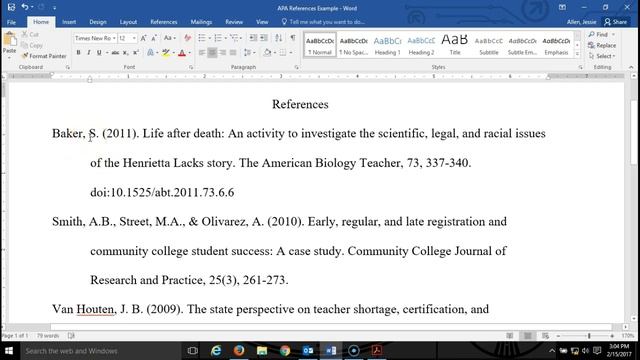Image resolution: width=640 pixels, height=360 pixels.
Task: Click the Paste clipboard icon
Action: tap(9, 40)
